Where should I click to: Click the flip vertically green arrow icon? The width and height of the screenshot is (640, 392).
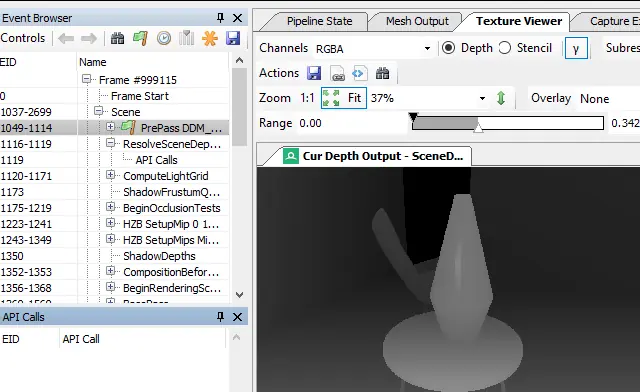click(x=501, y=98)
